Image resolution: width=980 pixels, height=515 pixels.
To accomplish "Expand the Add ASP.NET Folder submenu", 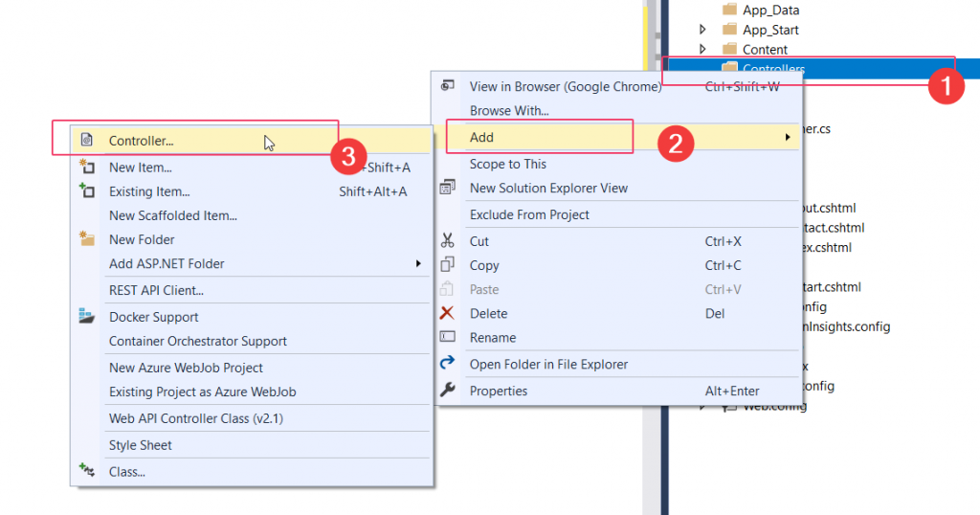I will pos(417,263).
